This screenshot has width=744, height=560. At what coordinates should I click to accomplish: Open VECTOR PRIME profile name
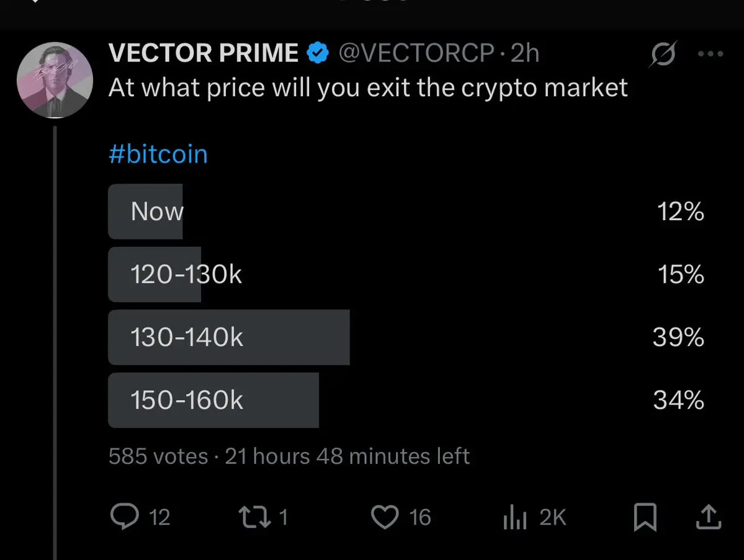pyautogui.click(x=203, y=53)
